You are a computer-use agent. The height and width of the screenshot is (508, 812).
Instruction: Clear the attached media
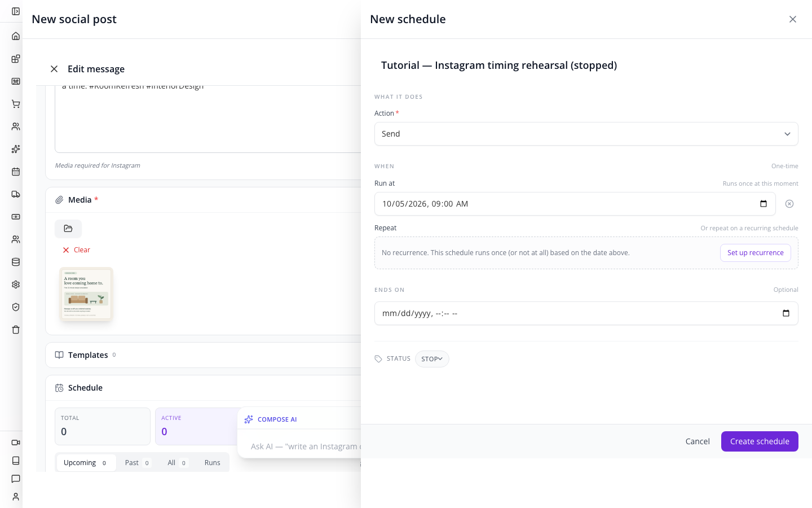(76, 250)
